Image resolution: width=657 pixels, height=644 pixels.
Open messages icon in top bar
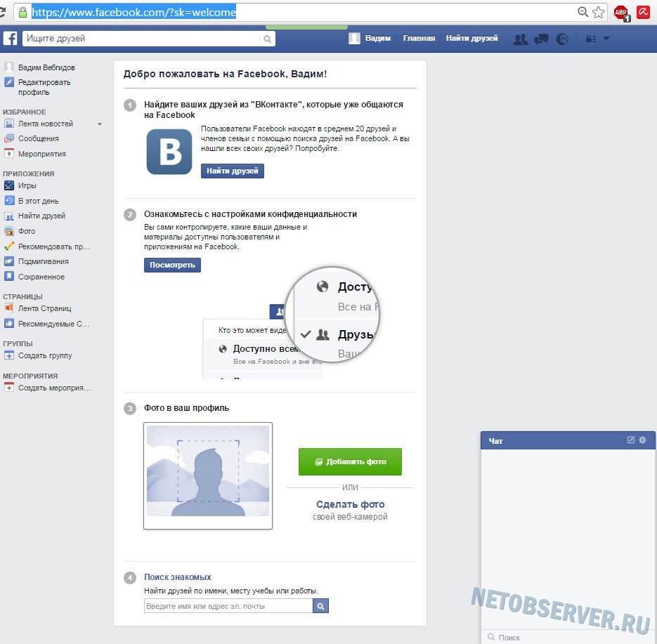[x=541, y=39]
